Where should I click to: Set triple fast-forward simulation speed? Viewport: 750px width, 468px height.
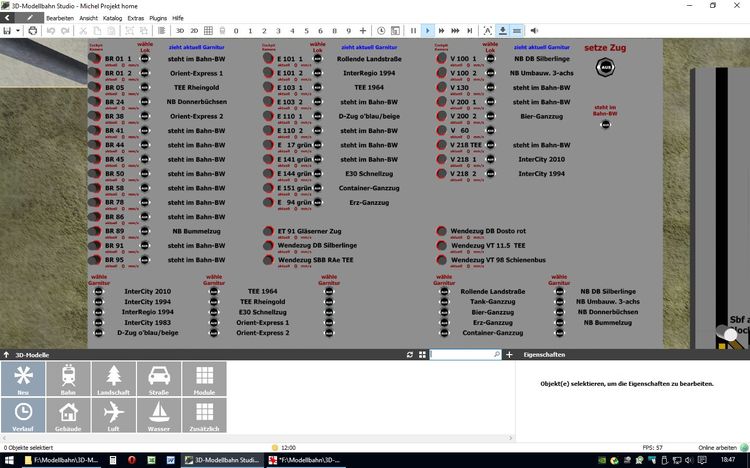[x=455, y=31]
